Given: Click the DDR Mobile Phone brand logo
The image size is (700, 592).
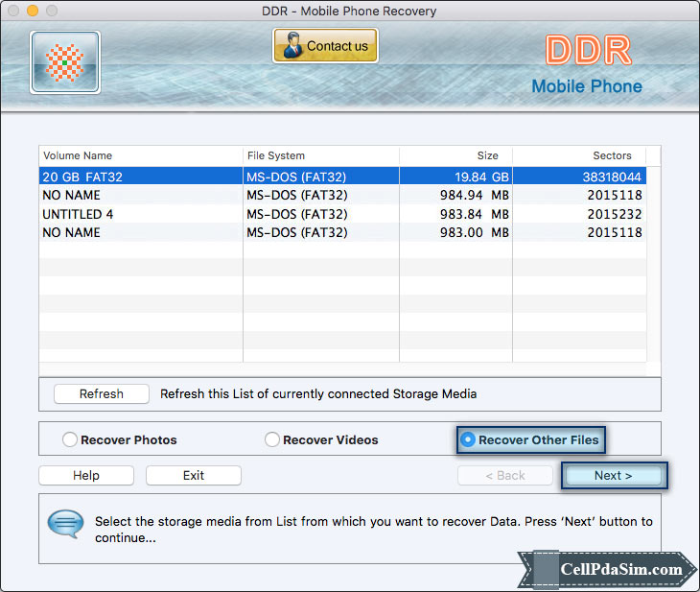Looking at the screenshot, I should tap(587, 65).
